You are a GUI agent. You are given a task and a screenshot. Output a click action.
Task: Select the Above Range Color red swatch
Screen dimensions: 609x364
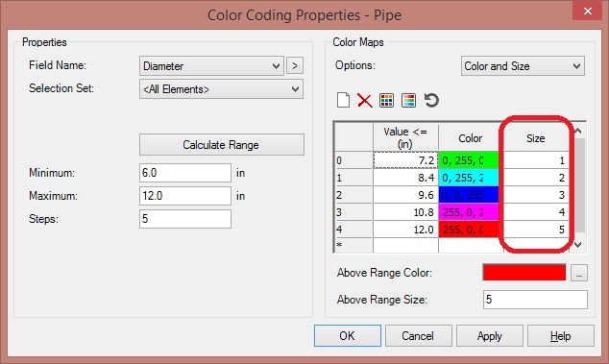pos(524,273)
